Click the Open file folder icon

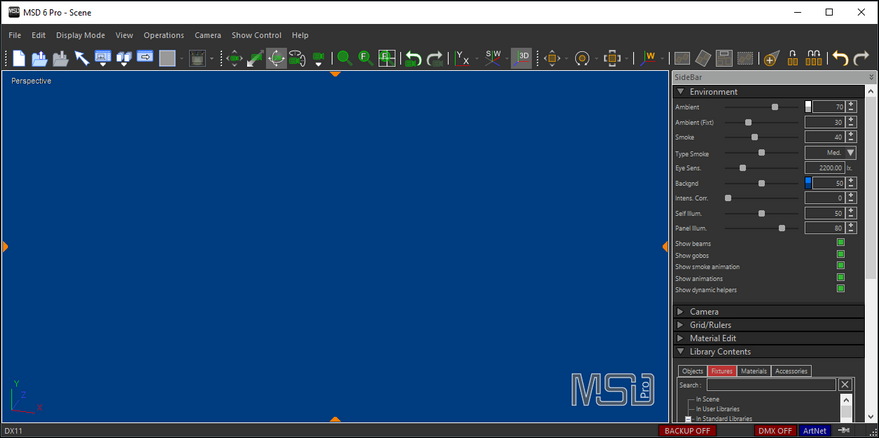point(39,58)
